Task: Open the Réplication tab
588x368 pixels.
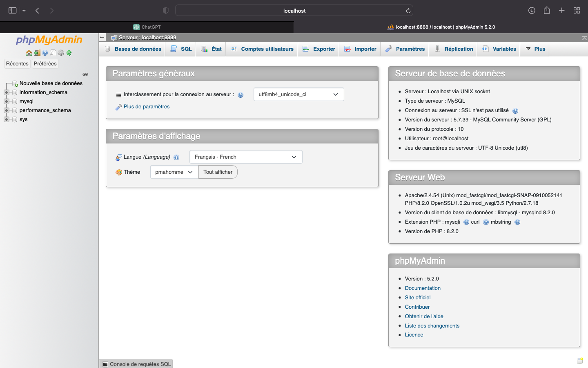Action: click(x=454, y=49)
